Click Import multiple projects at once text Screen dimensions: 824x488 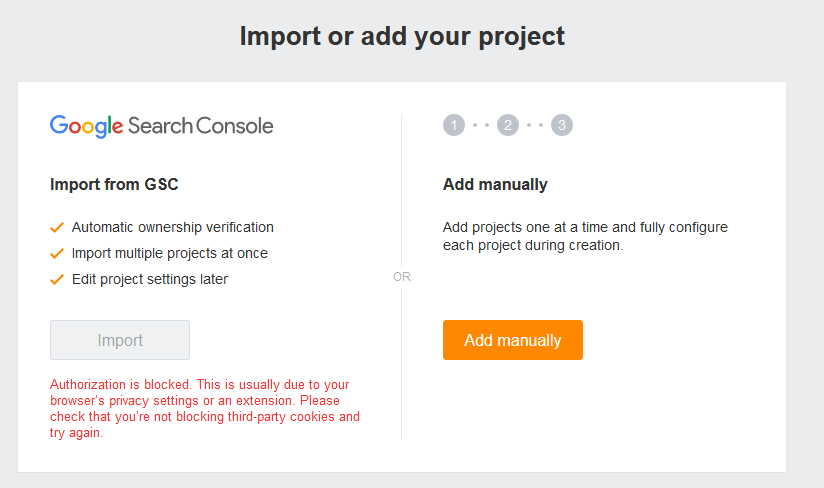pyautogui.click(x=169, y=253)
